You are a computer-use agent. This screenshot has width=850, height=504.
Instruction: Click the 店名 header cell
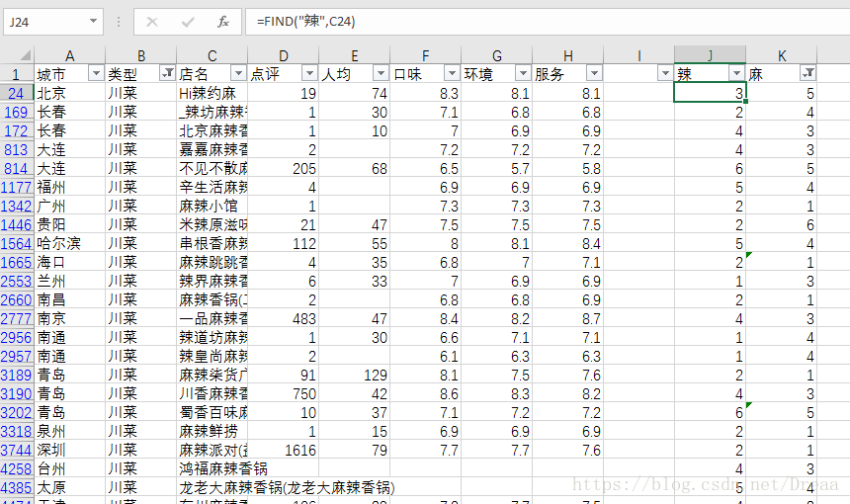pos(212,74)
